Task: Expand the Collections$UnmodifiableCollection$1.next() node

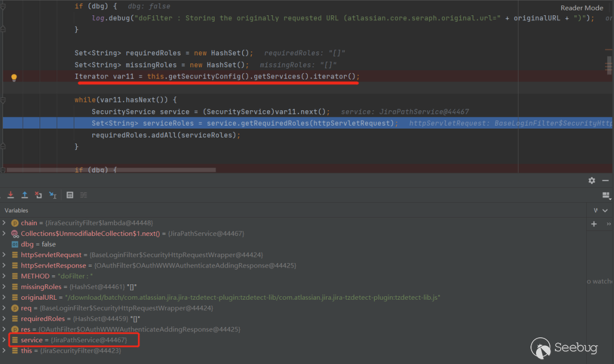Action: click(x=4, y=233)
